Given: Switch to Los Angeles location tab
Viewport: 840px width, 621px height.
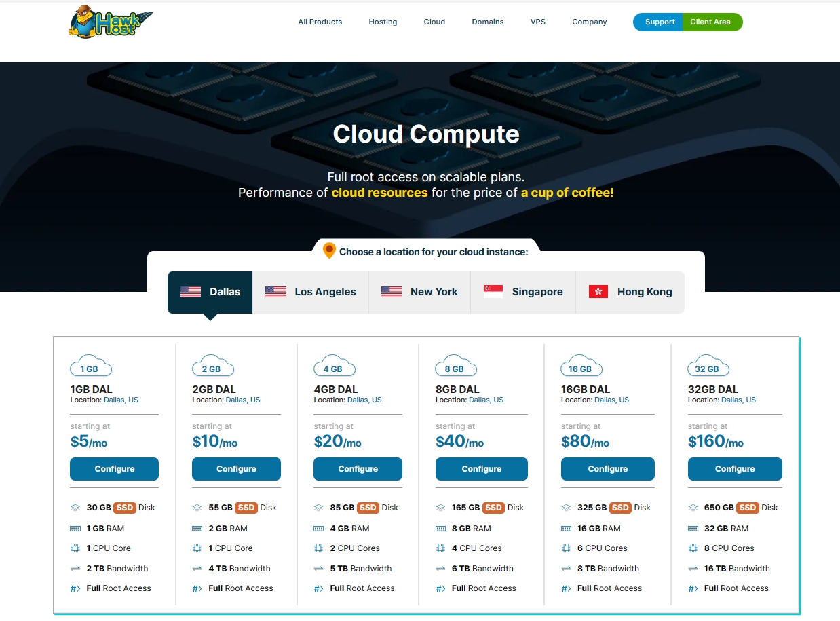Looking at the screenshot, I should point(311,293).
